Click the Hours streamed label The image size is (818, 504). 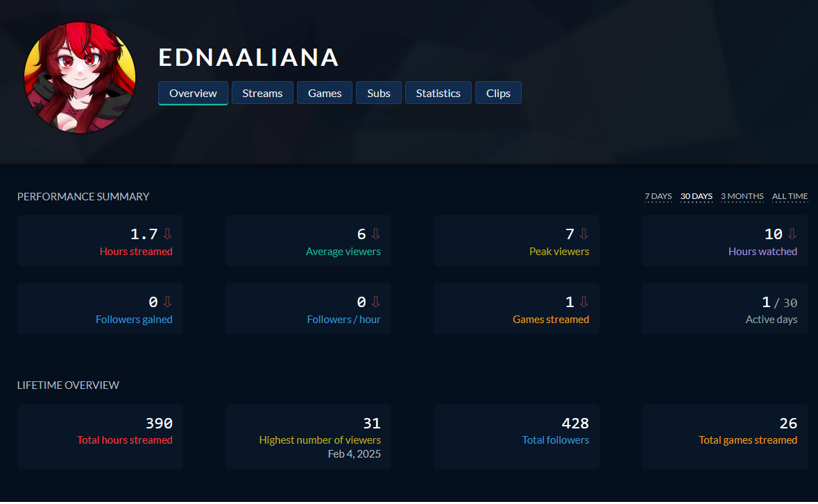tap(136, 251)
